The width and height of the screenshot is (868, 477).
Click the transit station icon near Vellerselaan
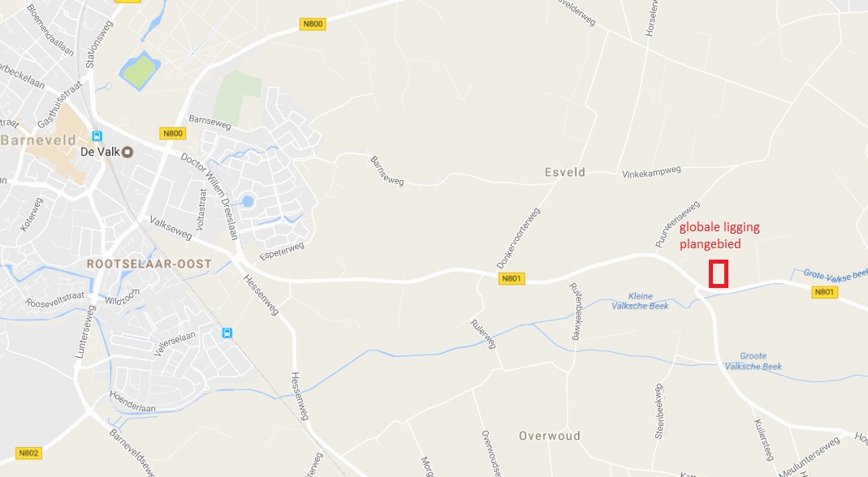click(227, 333)
